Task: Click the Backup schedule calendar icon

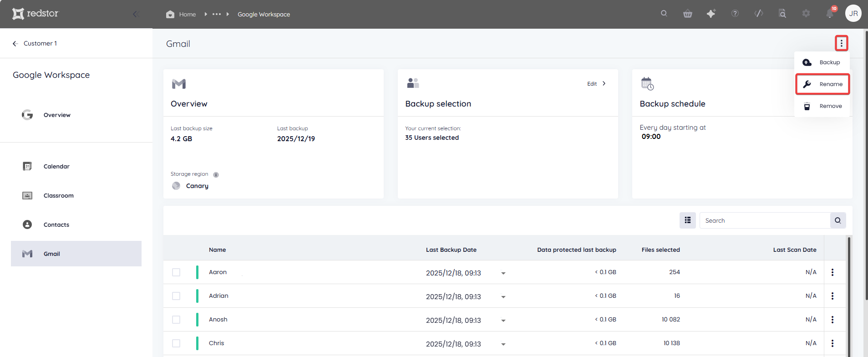Action: 647,84
